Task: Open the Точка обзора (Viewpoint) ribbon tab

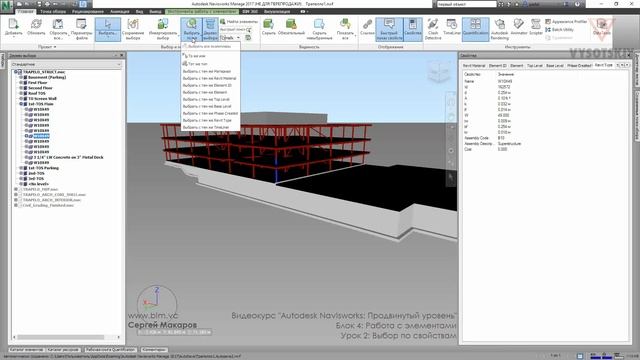Action: (x=53, y=11)
